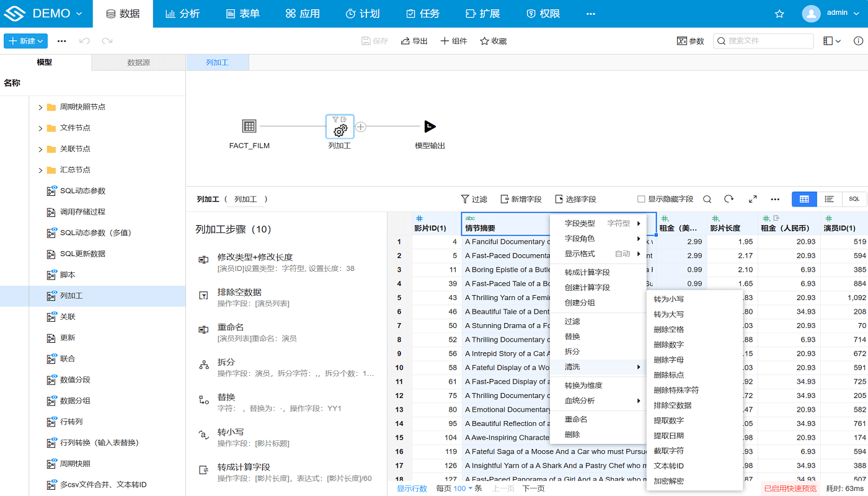Click the 模型输出 output node icon
This screenshot has height=496, width=868.
430,126
